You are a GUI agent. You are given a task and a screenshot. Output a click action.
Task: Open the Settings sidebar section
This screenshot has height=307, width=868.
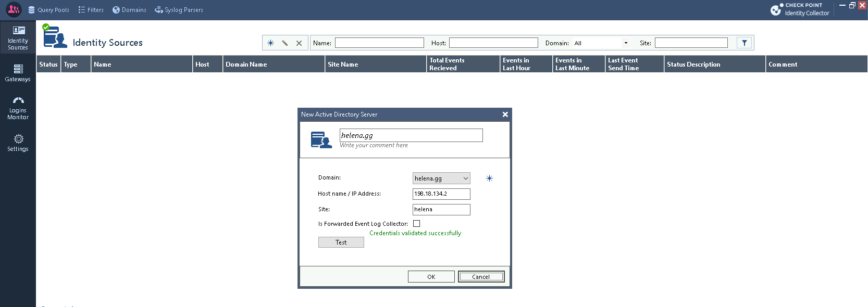click(x=18, y=143)
